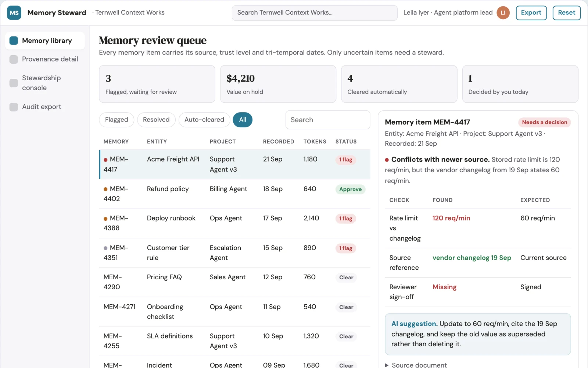Open the Value on hold card

pos(278,84)
